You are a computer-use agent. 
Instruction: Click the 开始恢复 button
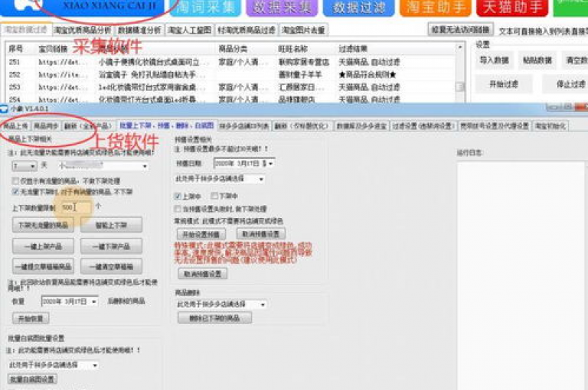click(31, 319)
